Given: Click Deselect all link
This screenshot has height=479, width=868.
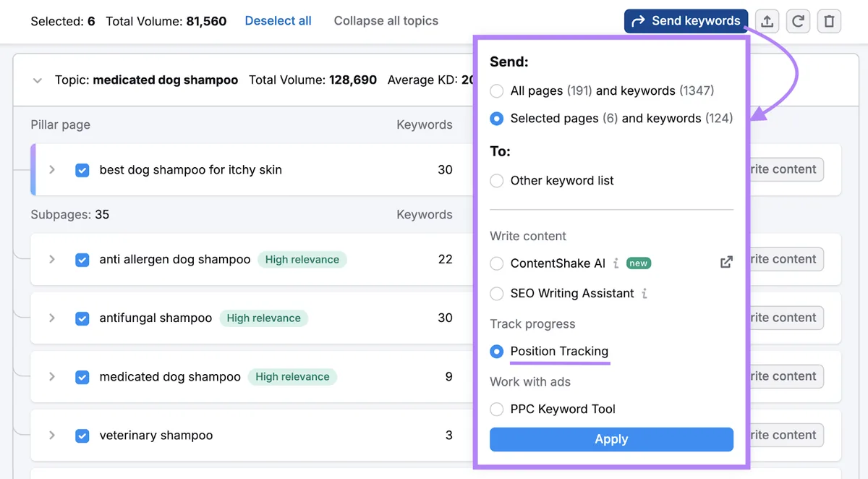Looking at the screenshot, I should point(278,21).
